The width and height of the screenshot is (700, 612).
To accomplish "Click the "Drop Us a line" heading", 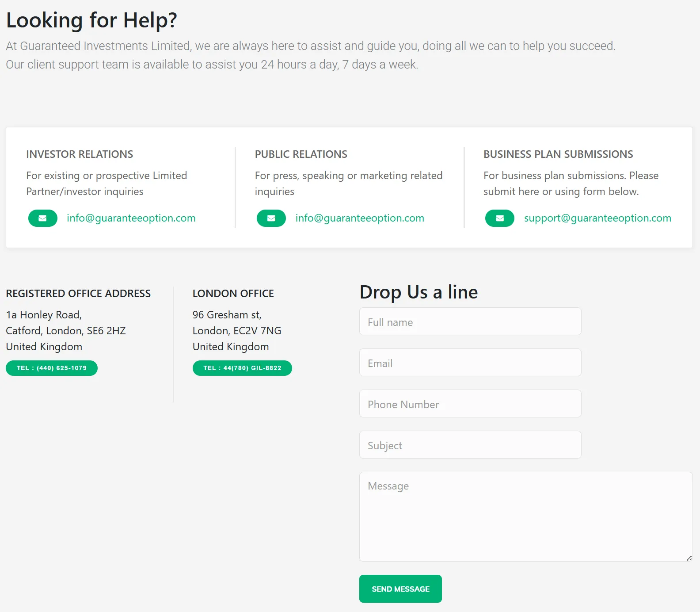I will coord(418,292).
